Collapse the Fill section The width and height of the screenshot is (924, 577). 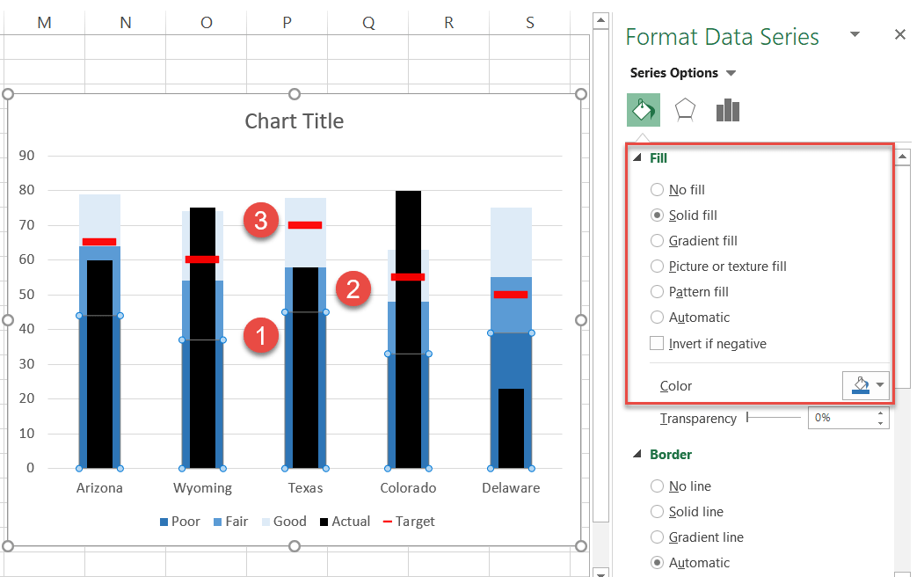coord(636,157)
